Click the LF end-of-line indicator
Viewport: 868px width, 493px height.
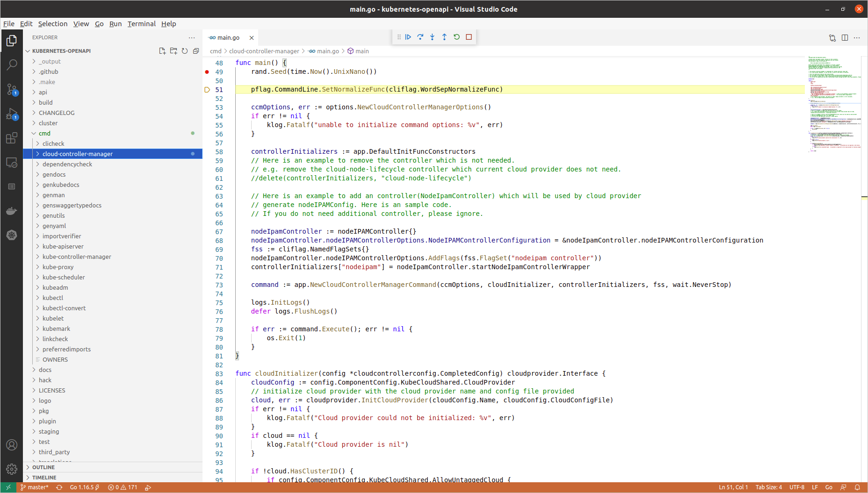coord(815,487)
